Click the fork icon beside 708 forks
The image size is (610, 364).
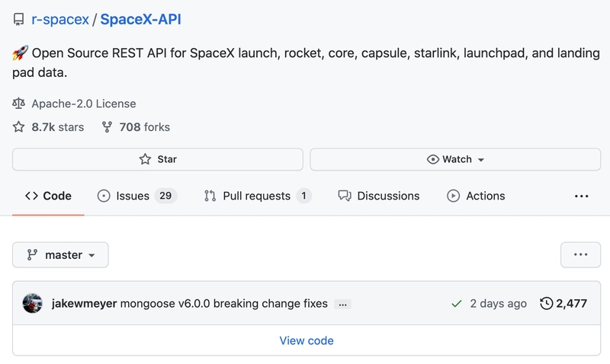click(107, 127)
